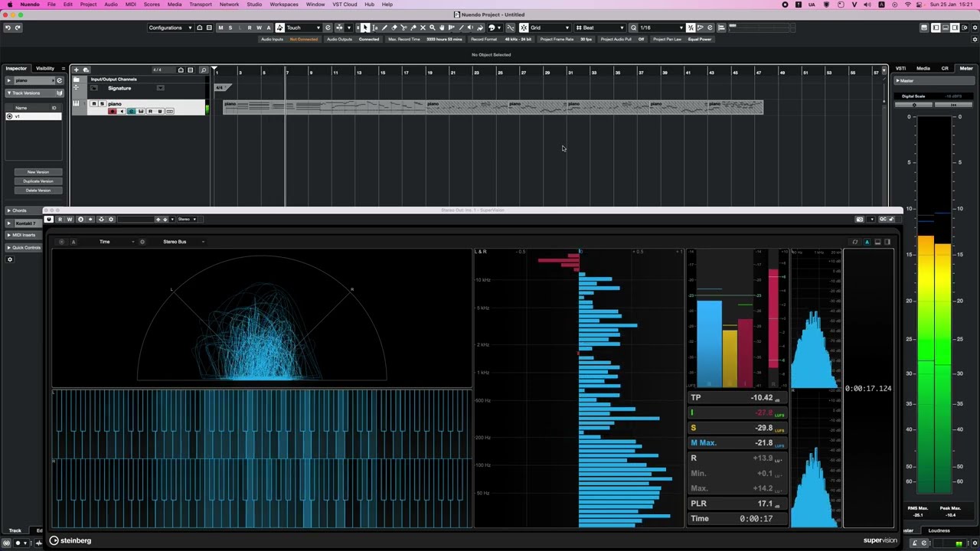
Task: Toggle global Write automation W in toolbar
Action: click(x=259, y=28)
